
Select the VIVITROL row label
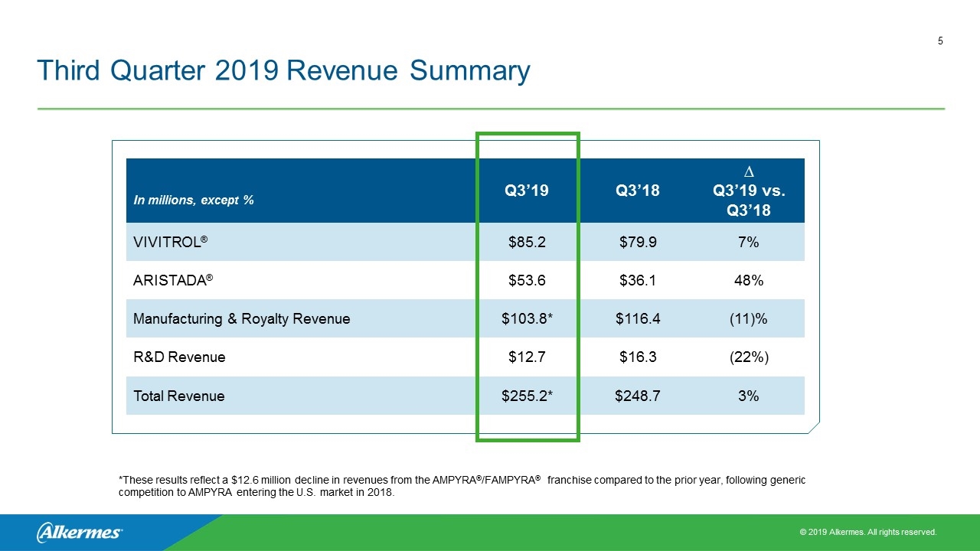click(171, 243)
